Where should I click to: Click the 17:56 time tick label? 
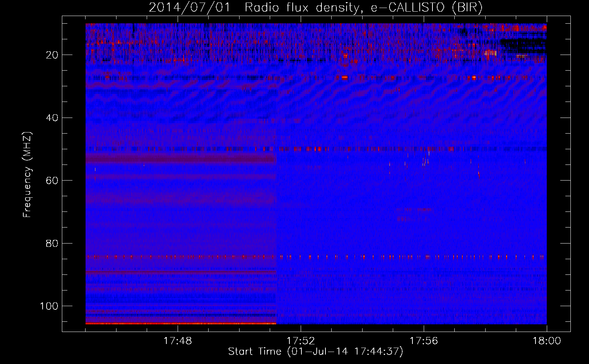[x=424, y=341]
